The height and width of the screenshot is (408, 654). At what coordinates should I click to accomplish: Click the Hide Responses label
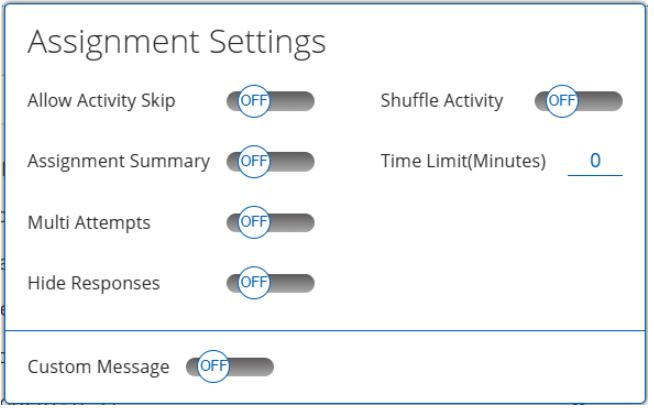click(x=93, y=283)
